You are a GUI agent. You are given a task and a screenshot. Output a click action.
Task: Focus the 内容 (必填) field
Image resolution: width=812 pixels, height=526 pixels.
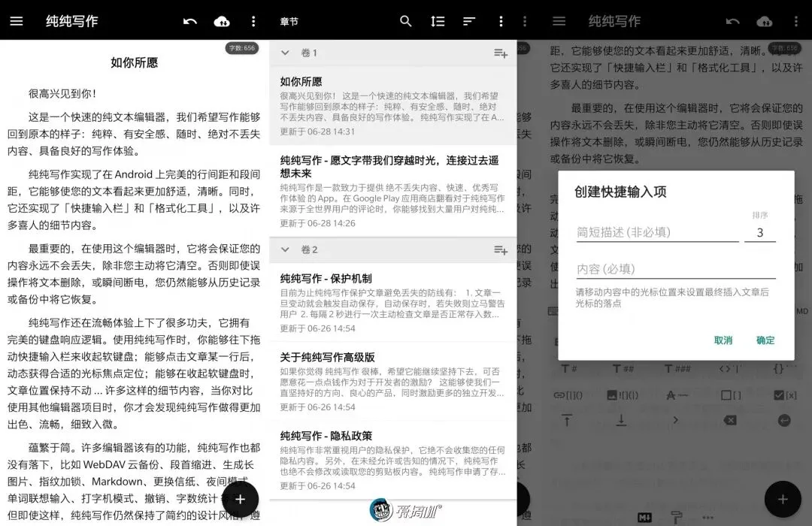676,269
